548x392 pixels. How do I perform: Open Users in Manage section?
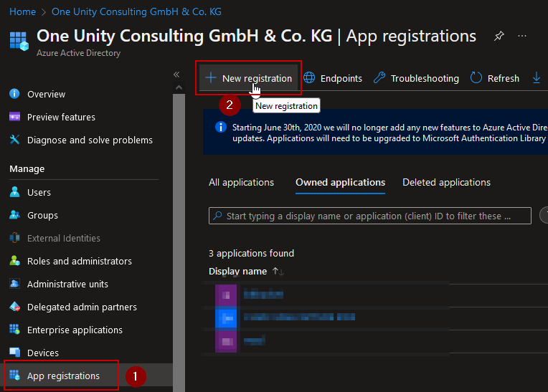(39, 192)
